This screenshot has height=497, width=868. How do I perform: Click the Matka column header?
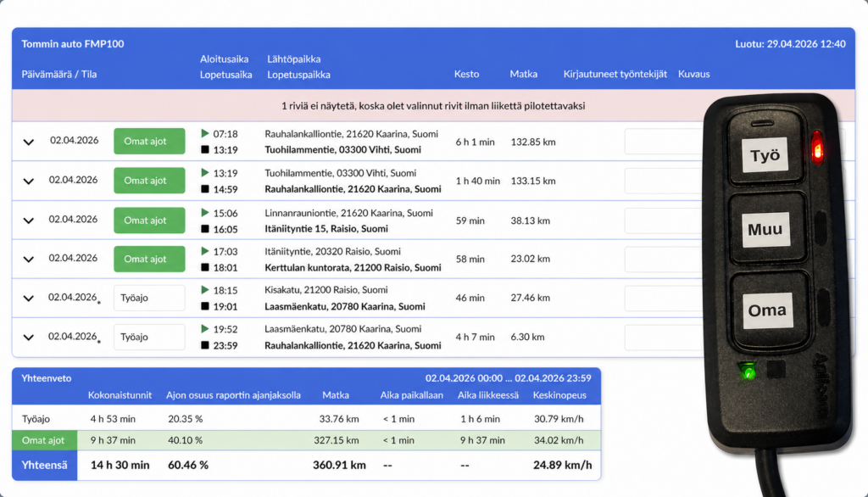coord(523,75)
